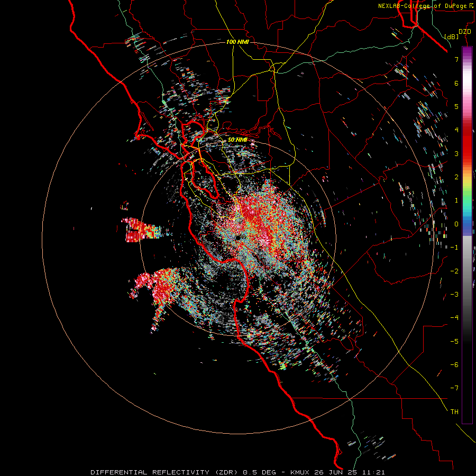Select the "-7" value on the scale
Viewport: 476px width, 476px height.
[454, 388]
